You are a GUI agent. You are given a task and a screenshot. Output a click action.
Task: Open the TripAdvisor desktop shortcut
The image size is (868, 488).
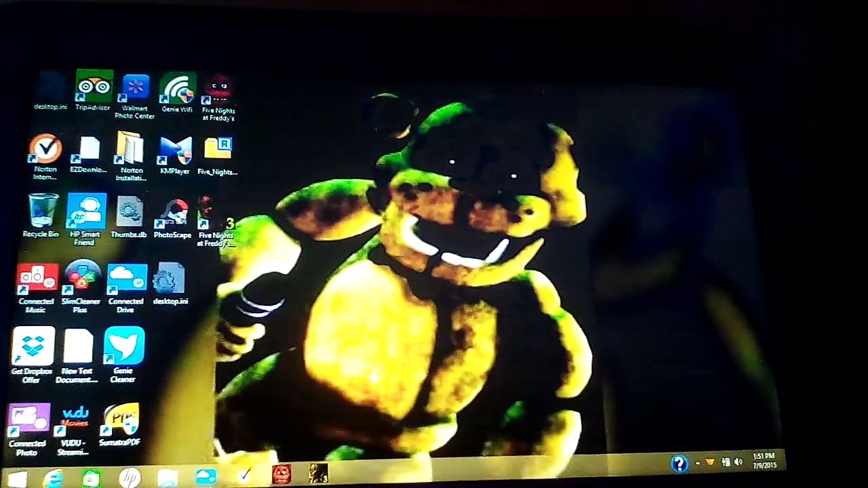(x=94, y=90)
